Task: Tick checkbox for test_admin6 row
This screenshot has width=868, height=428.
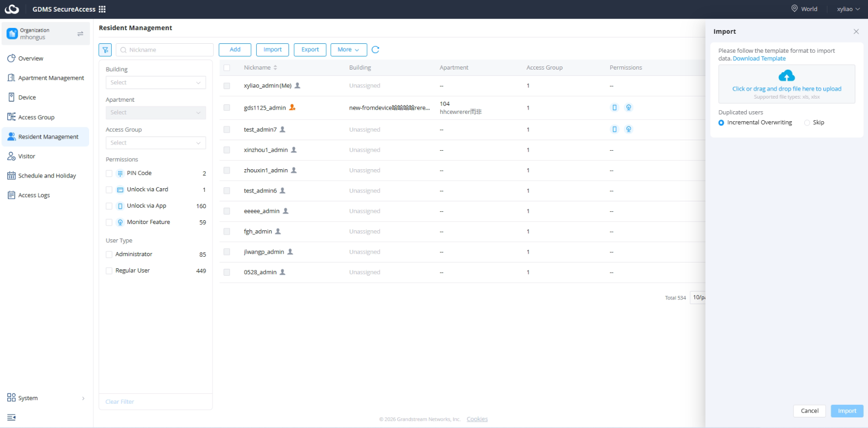Action: coord(227,191)
